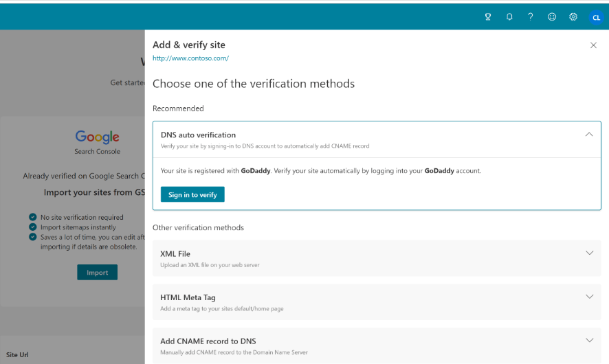Close the Add & verify site panel
The image size is (609, 364).
click(x=593, y=45)
